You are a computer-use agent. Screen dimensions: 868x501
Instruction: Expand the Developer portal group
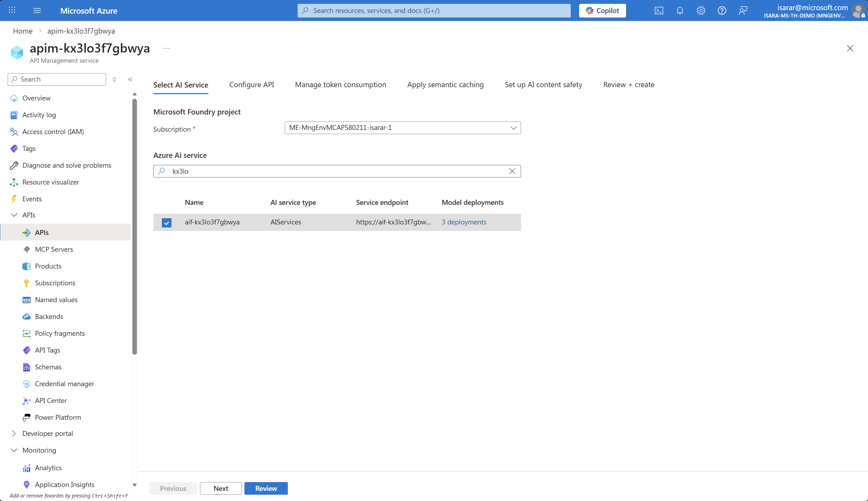click(14, 433)
